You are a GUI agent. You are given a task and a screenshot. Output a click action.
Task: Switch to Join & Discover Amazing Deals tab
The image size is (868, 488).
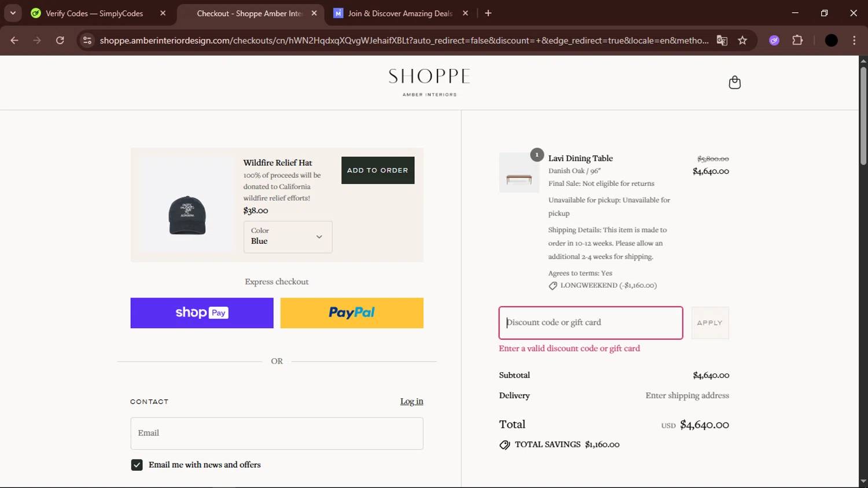[400, 13]
